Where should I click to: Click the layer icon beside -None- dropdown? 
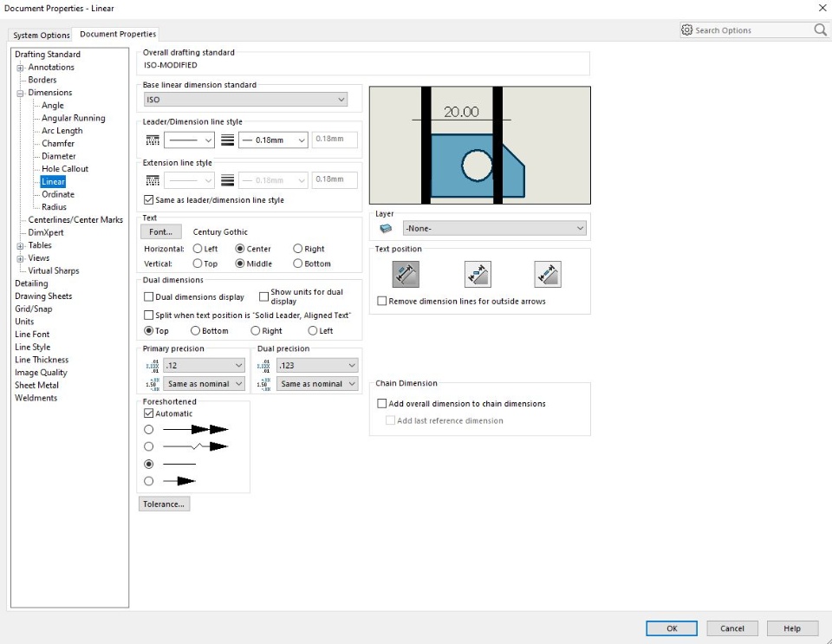point(387,229)
